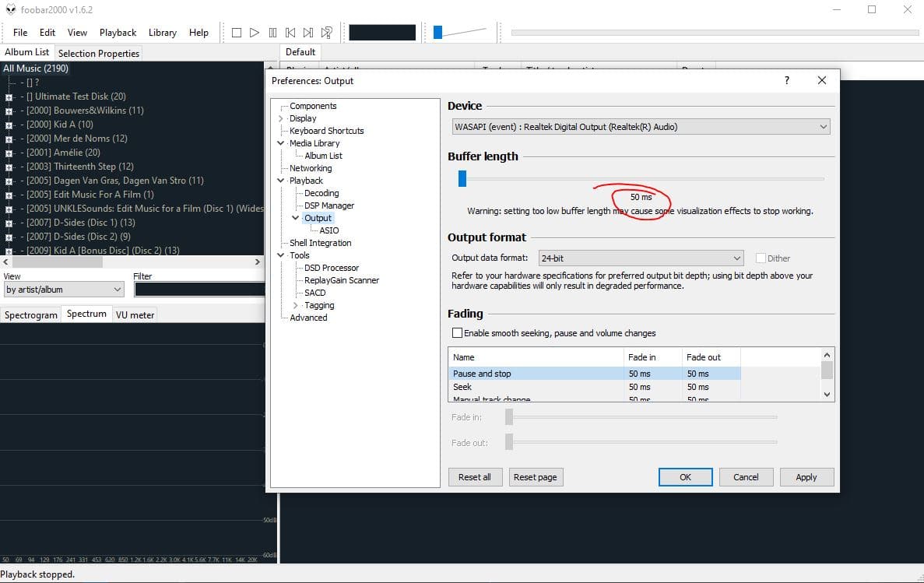The height and width of the screenshot is (583, 924).
Task: Open the Advanced preferences page
Action: pyautogui.click(x=308, y=317)
